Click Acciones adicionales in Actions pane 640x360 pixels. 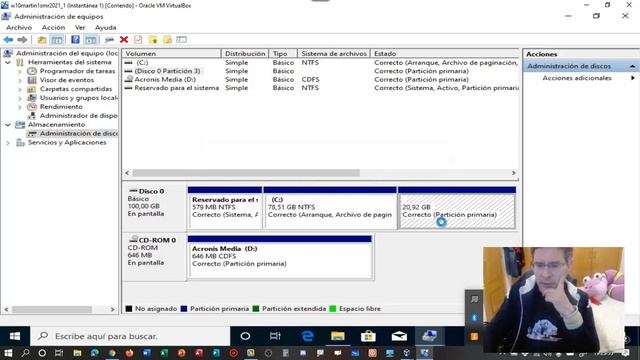[x=577, y=78]
